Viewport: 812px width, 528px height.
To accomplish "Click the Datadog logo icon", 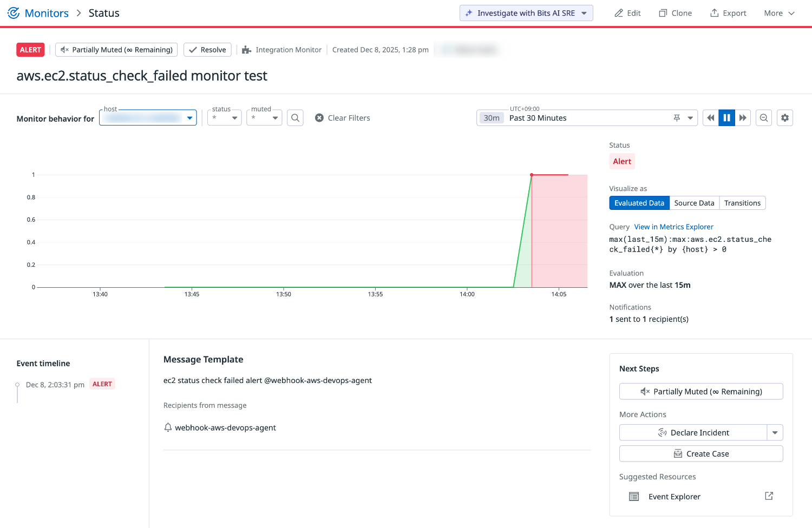I will click(x=14, y=13).
